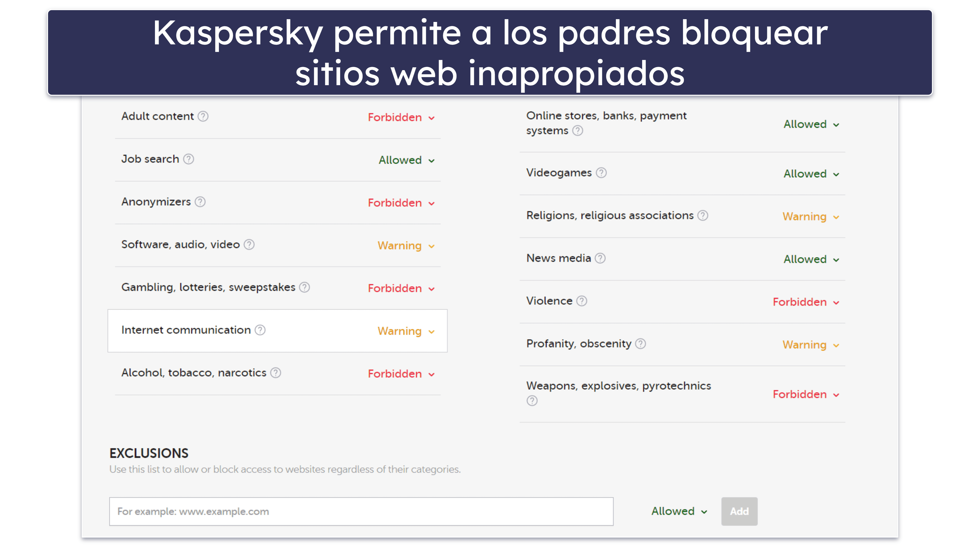Screen dimensions: 980x547
Task: Click help icon for Alcohol, tobacco, narcotics
Action: coord(276,373)
